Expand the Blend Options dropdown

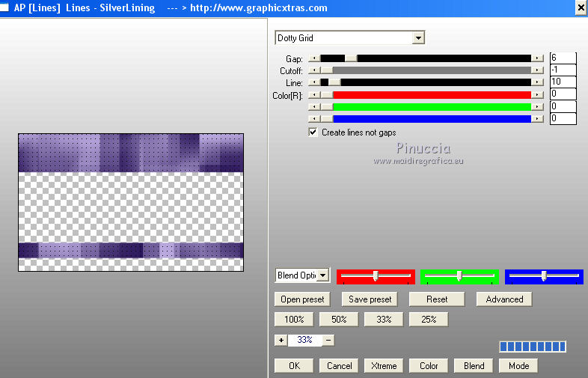point(323,275)
